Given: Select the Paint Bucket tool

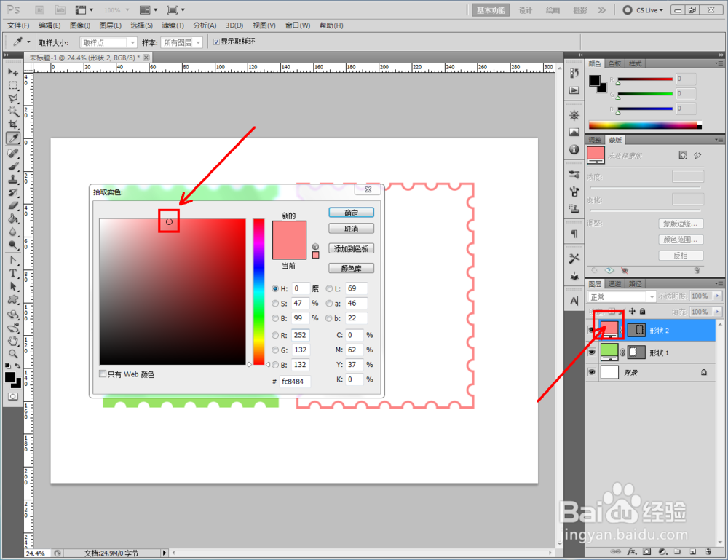Looking at the screenshot, I should coord(13,218).
